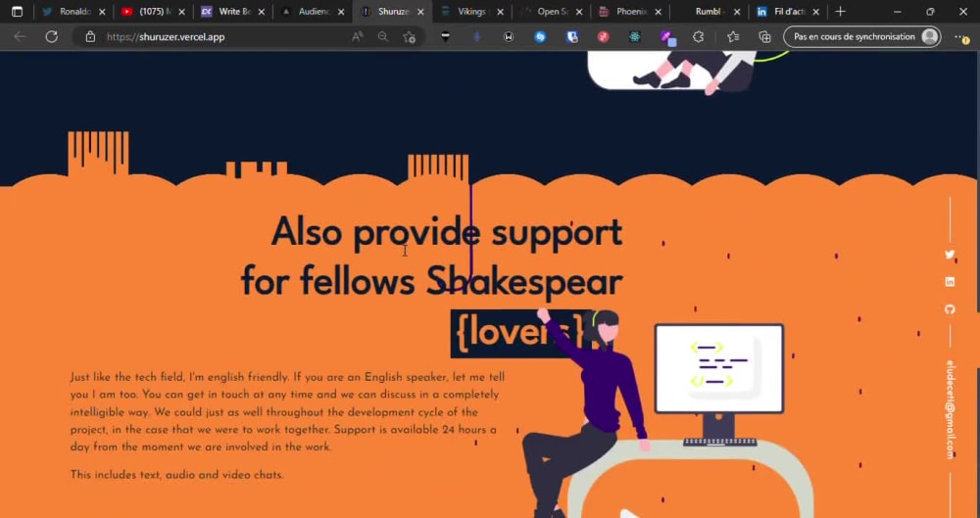Reload the current page
The height and width of the screenshot is (518, 980).
coord(51,37)
